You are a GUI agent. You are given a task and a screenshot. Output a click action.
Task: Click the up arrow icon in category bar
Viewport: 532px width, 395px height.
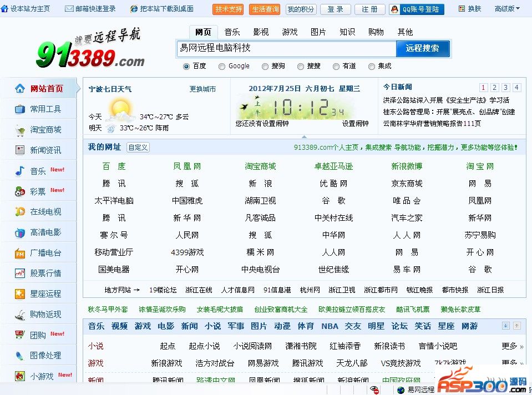(x=516, y=326)
